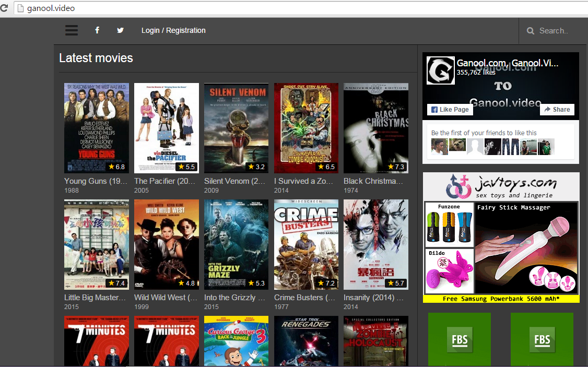Image resolution: width=588 pixels, height=367 pixels.
Task: Click the Funzone ad tile
Action: [449, 224]
